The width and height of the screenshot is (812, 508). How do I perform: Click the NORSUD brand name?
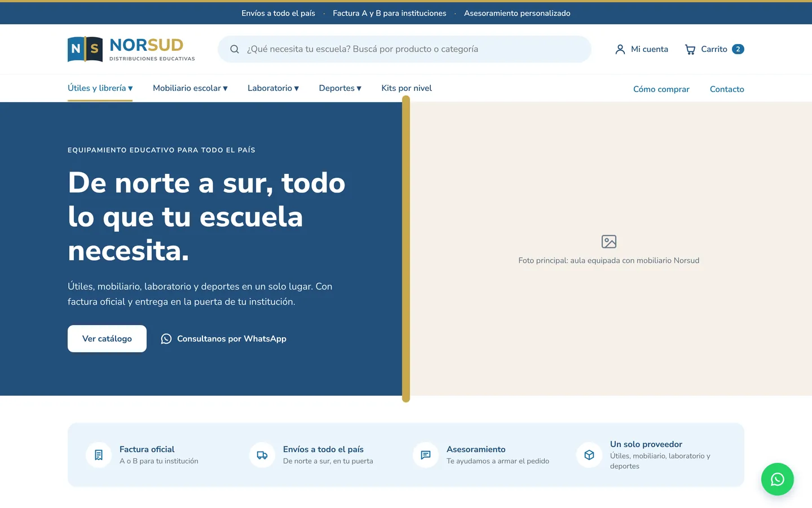coord(147,45)
